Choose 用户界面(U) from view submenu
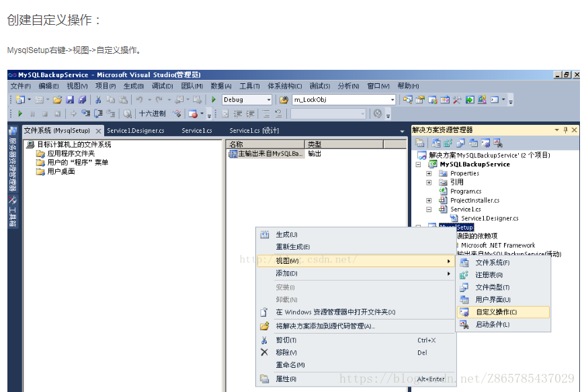Screen dimensions: 582x392 coord(503,299)
